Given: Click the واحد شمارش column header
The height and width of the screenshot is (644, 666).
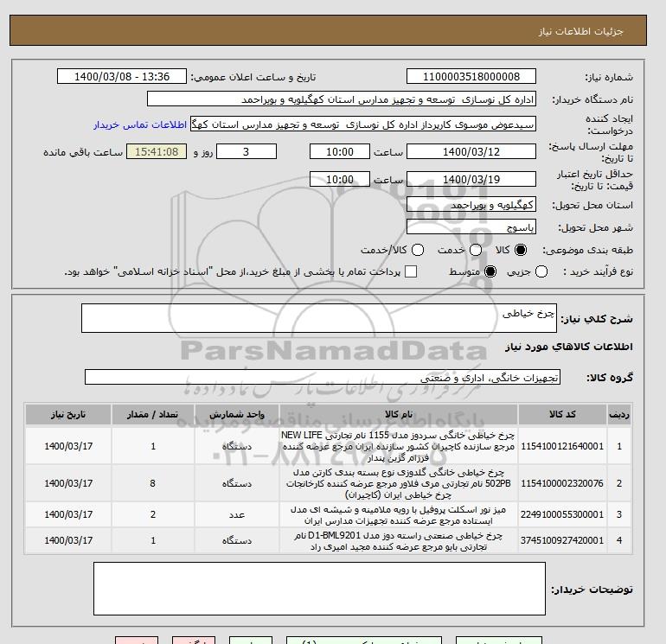Looking at the screenshot, I should pos(237,414).
